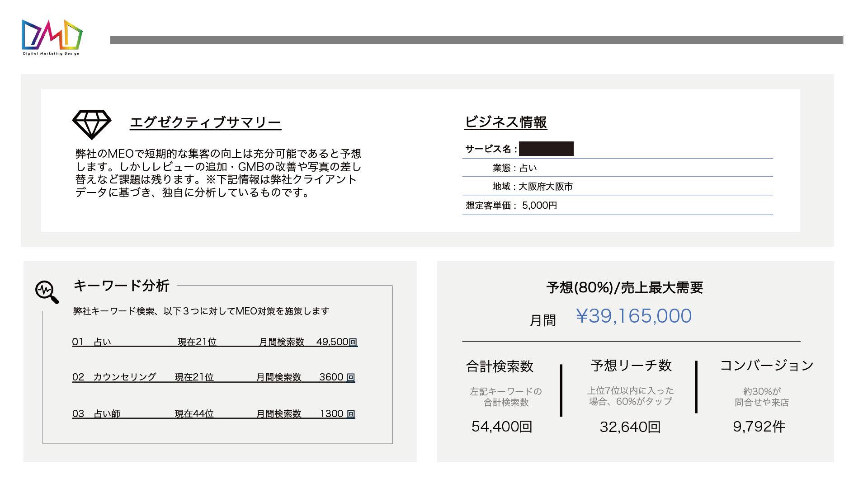Click the DMD Digital Marketing Design logo
Image resolution: width=868 pixels, height=488 pixels.
(52, 37)
